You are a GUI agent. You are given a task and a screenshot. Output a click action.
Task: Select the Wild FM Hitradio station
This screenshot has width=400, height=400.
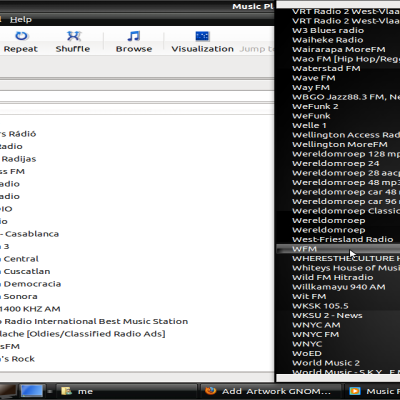coord(333,277)
